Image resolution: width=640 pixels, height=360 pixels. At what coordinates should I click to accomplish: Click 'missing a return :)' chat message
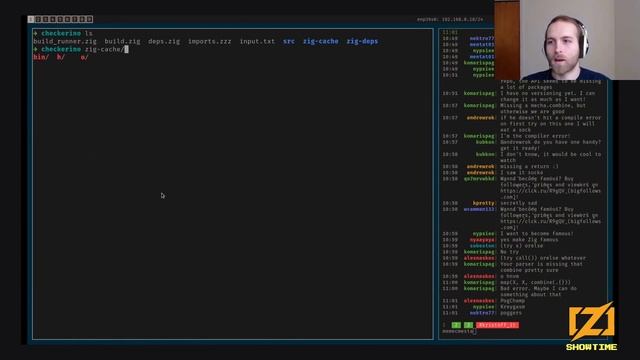pyautogui.click(x=529, y=167)
